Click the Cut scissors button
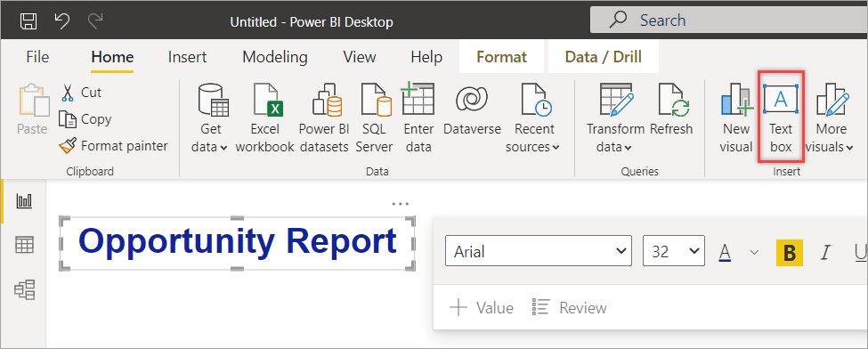868x349 pixels. (81, 92)
